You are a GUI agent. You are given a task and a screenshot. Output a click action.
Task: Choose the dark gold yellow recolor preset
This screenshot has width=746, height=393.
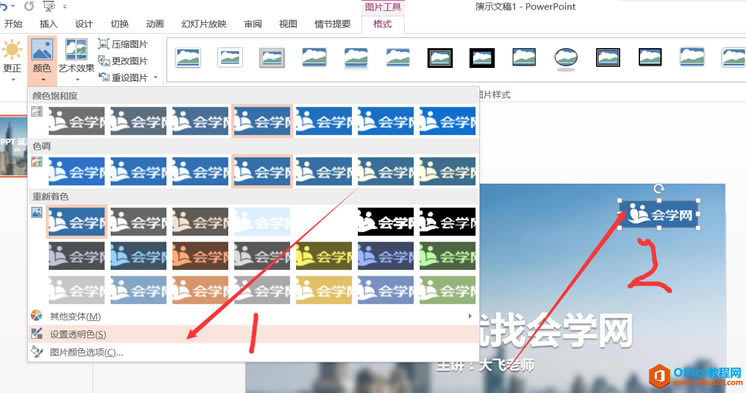coord(324,256)
